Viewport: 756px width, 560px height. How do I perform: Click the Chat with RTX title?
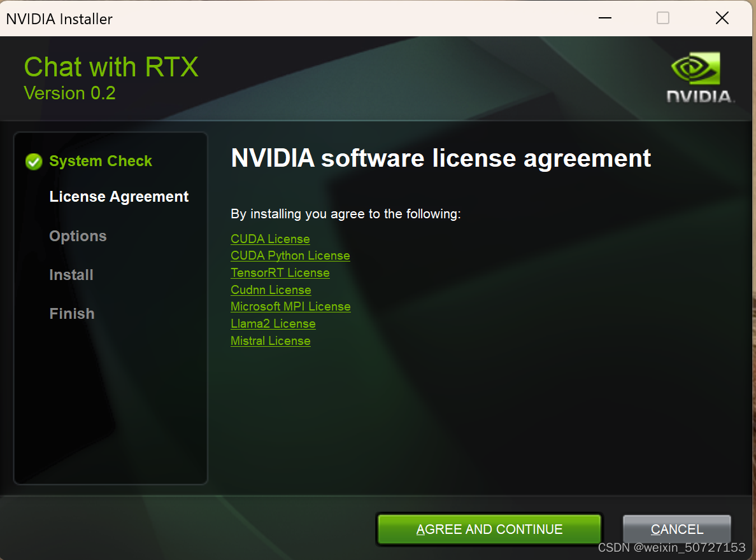111,67
